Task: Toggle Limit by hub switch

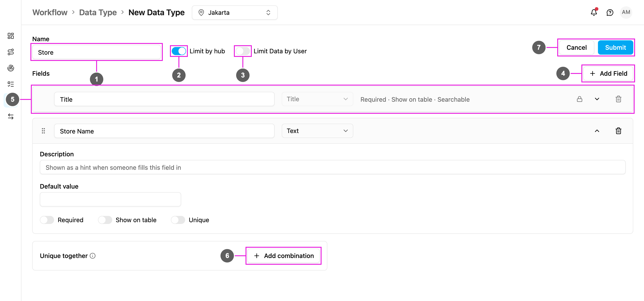Action: point(178,51)
